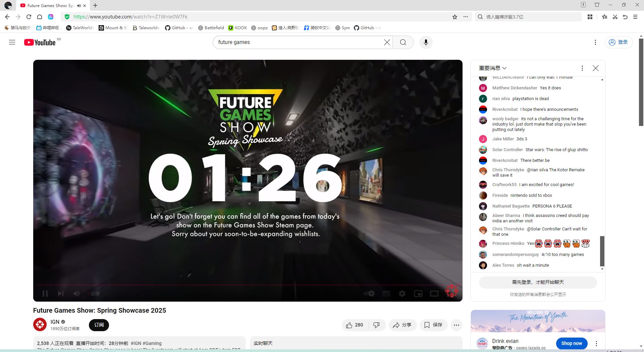Open evian ad options menu
Image resolution: width=644 pixels, height=352 pixels.
[596, 343]
